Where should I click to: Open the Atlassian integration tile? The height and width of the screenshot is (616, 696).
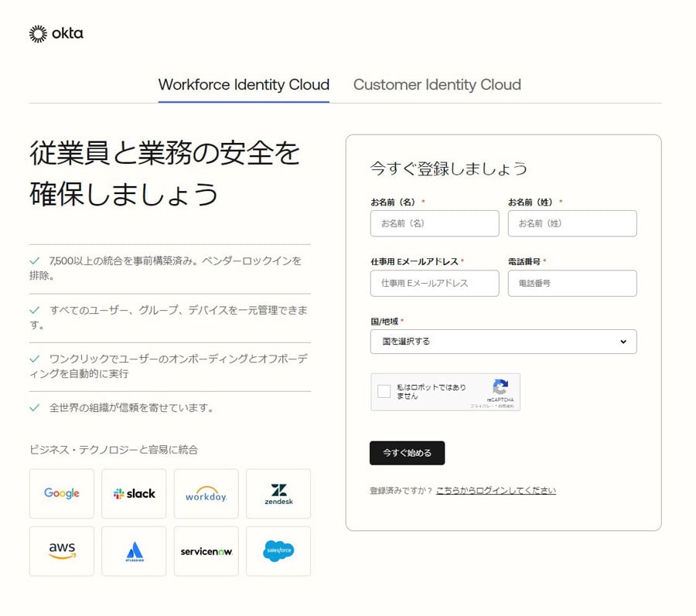click(x=134, y=551)
